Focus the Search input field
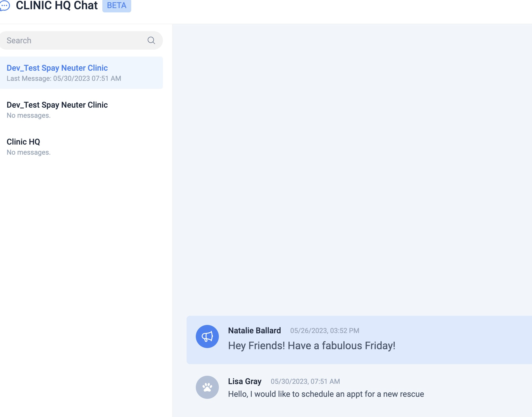The width and height of the screenshot is (532, 417). pos(75,40)
